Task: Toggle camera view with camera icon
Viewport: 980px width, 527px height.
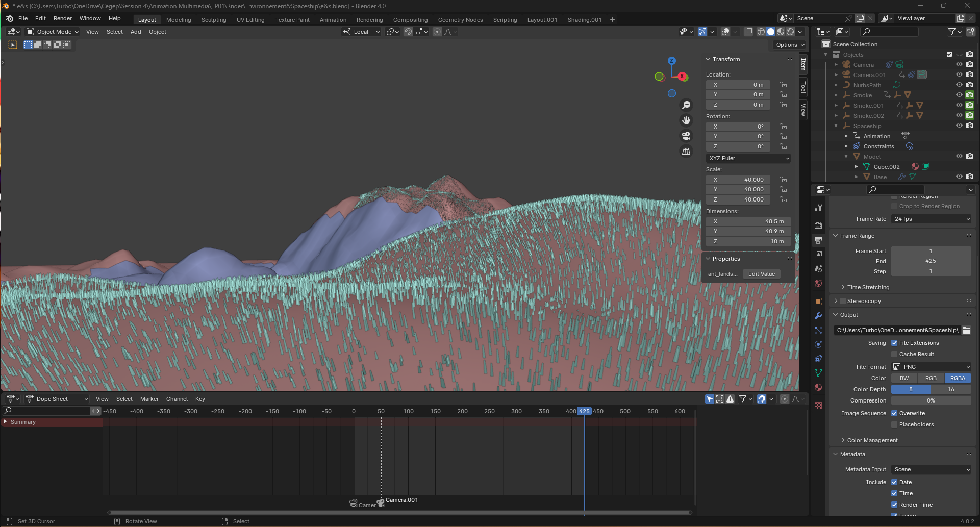Action: [686, 136]
